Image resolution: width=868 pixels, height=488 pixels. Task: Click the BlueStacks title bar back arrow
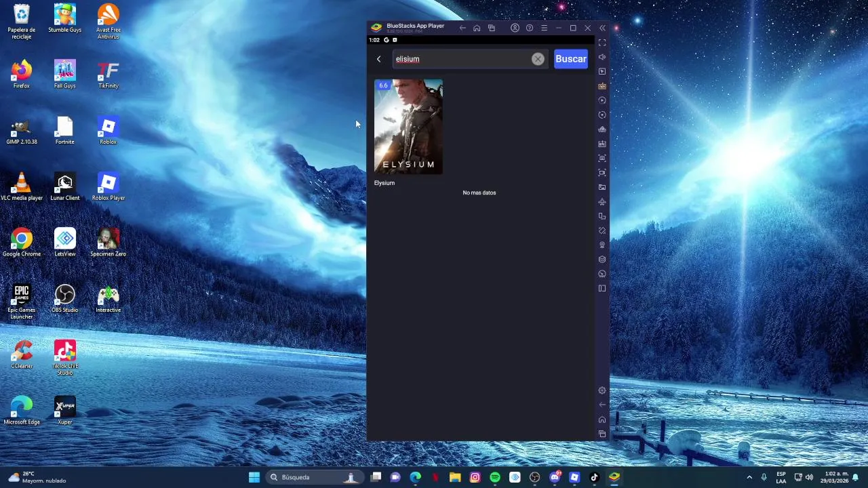(x=462, y=28)
